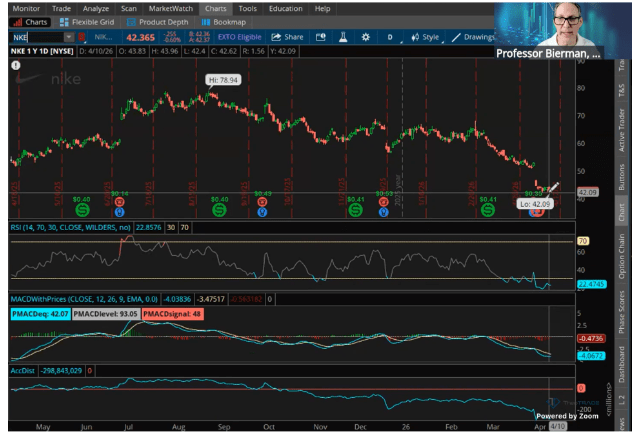Open the Education tab
Screen dimensions: 638x434
[286, 9]
